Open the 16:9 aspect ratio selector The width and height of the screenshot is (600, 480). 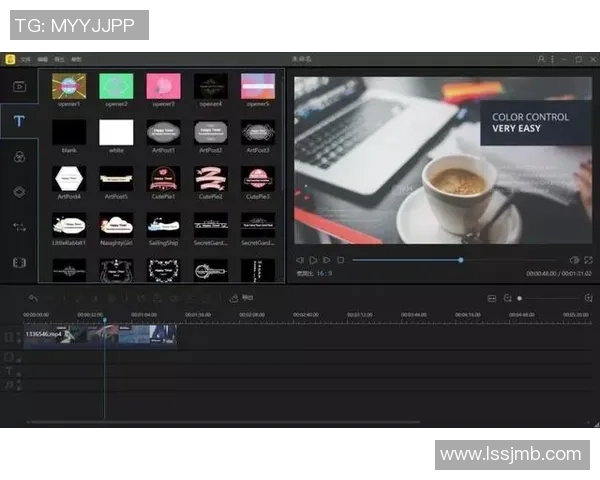[321, 272]
